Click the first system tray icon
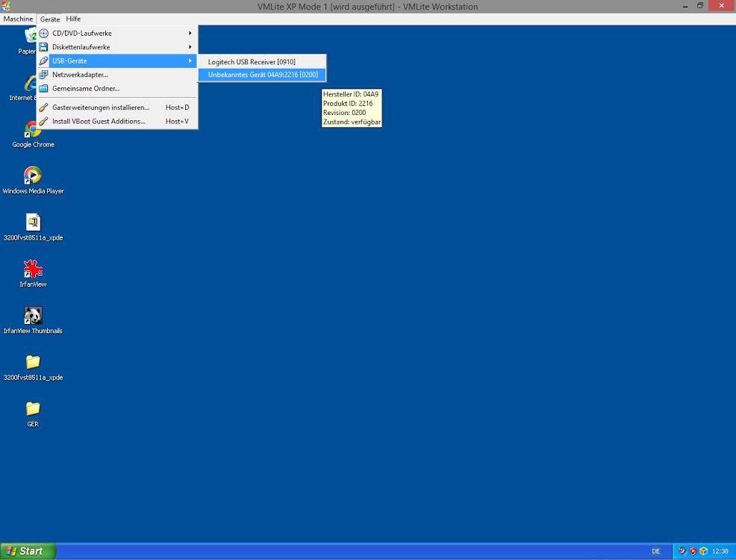The image size is (736, 560). 682,551
